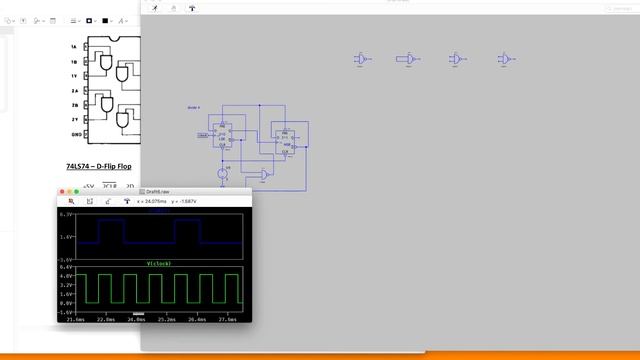This screenshot has height=360, width=640.
Task: Select the circular voltage source in schematic
Action: [222, 174]
